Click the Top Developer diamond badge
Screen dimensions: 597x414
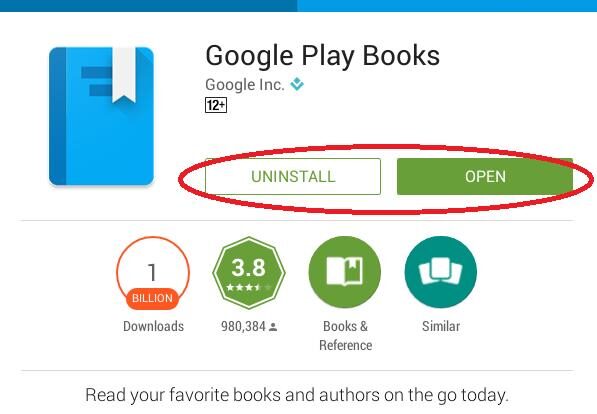point(297,84)
